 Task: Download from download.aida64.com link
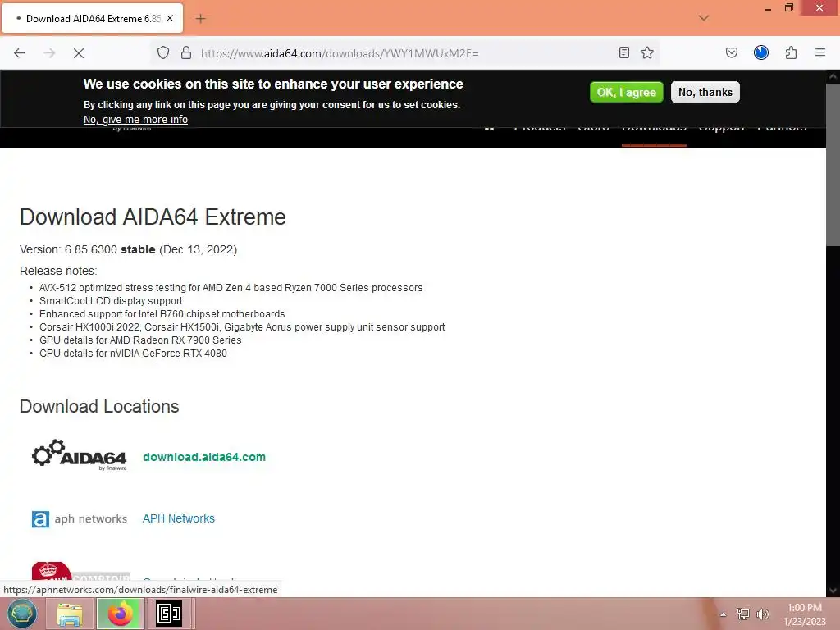coord(204,457)
